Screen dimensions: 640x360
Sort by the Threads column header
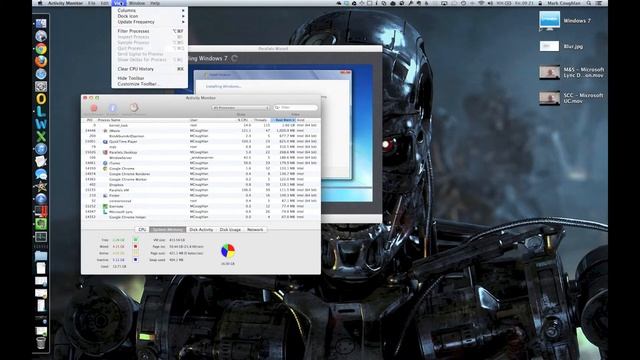[261, 120]
